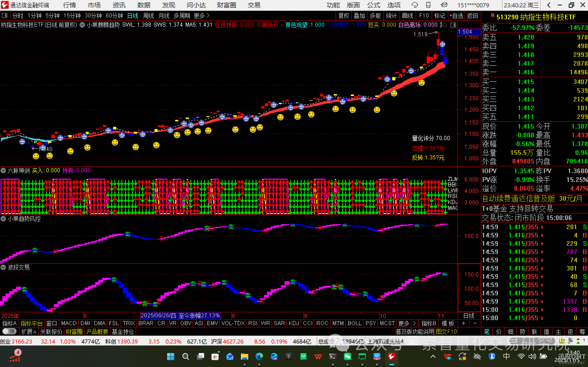Click the +自选 button
The width and height of the screenshot is (588, 367).
[456, 16]
